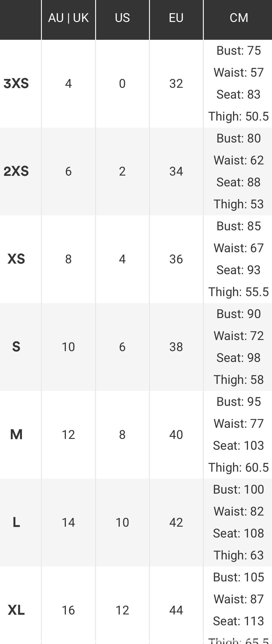
Task: Select the M size row label
Action: click(x=16, y=435)
